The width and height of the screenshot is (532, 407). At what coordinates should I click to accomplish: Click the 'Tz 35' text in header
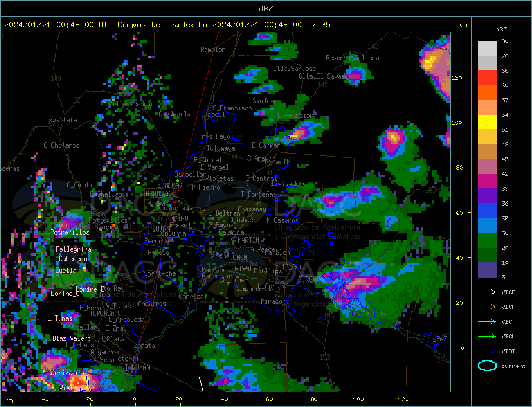(x=318, y=25)
